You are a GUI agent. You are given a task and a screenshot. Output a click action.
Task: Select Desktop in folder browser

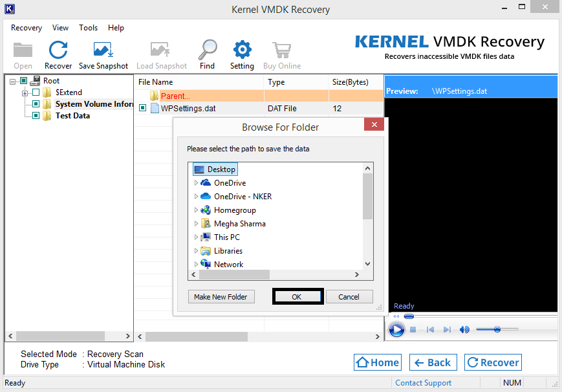click(x=215, y=169)
